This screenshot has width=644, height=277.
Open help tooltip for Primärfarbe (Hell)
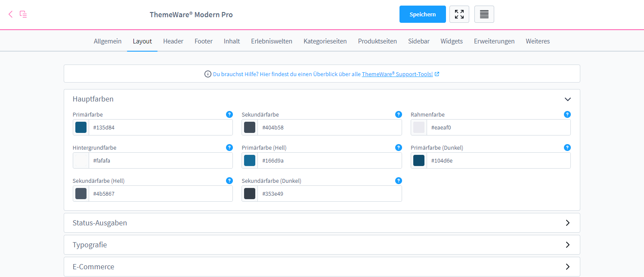click(399, 148)
